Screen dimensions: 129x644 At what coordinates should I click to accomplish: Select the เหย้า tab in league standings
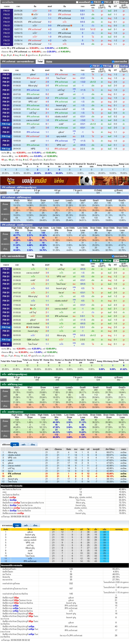[24, 445]
